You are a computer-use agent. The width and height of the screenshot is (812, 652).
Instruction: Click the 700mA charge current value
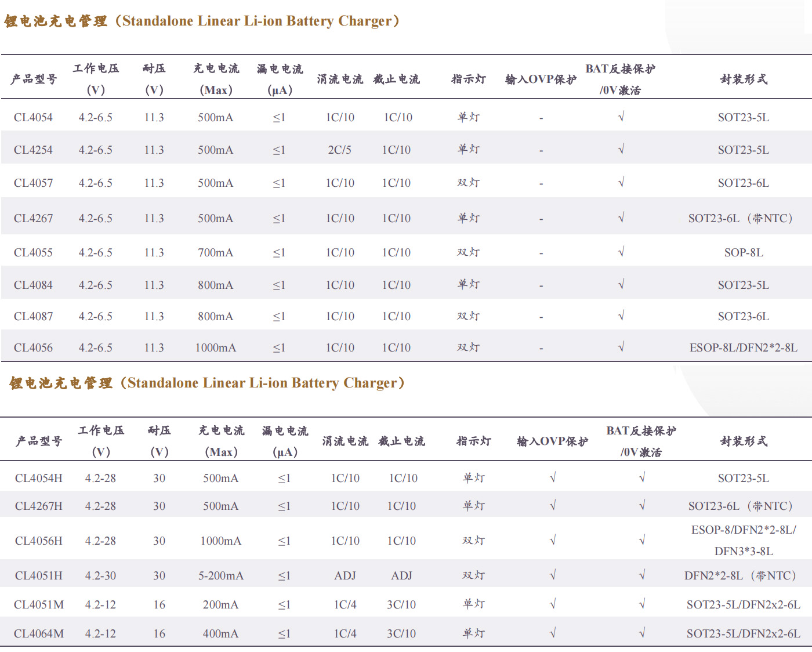tap(215, 253)
